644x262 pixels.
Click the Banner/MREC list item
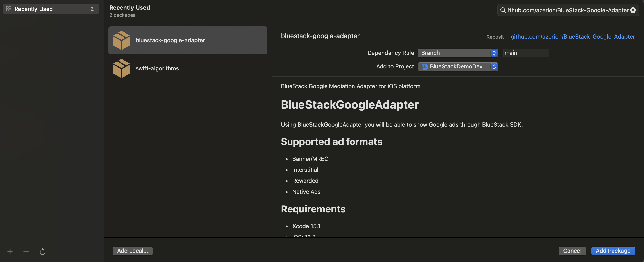(310, 159)
